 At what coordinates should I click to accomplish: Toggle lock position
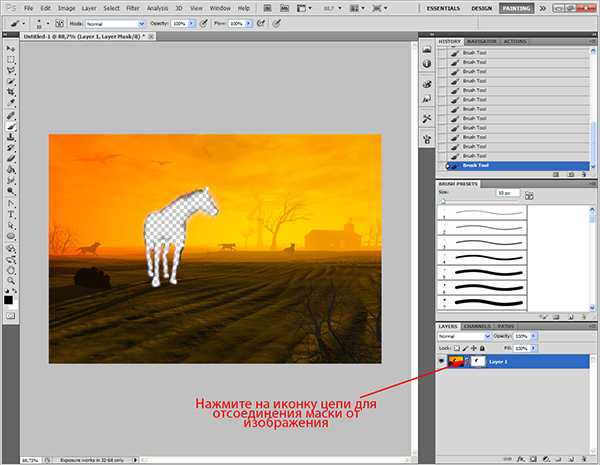(474, 348)
